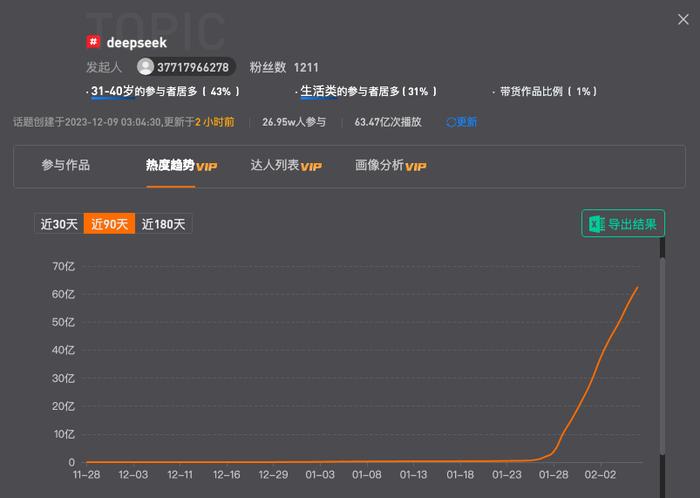Click y-axis label 70亿
This screenshot has width=700, height=498.
pyautogui.click(x=63, y=266)
